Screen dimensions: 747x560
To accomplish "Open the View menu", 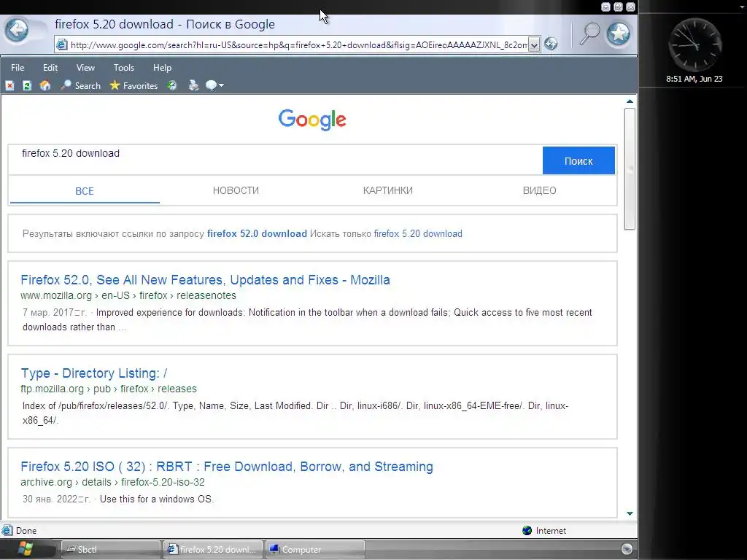I will coord(85,68).
